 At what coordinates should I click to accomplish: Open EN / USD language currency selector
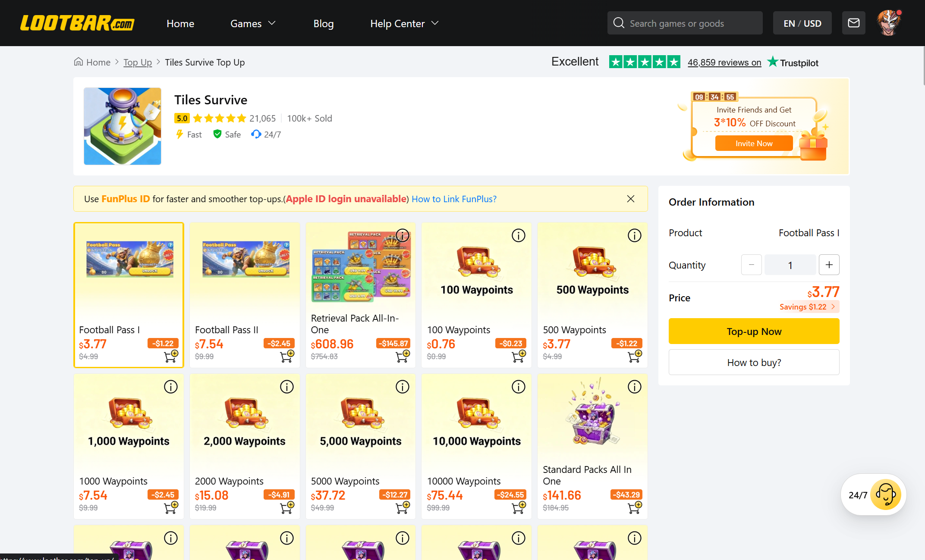point(802,23)
